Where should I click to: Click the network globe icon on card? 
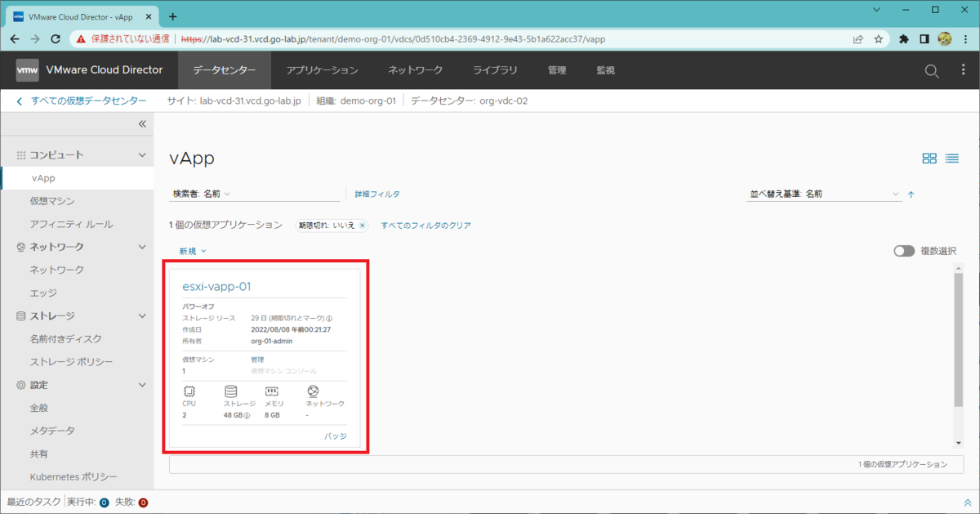tap(313, 391)
